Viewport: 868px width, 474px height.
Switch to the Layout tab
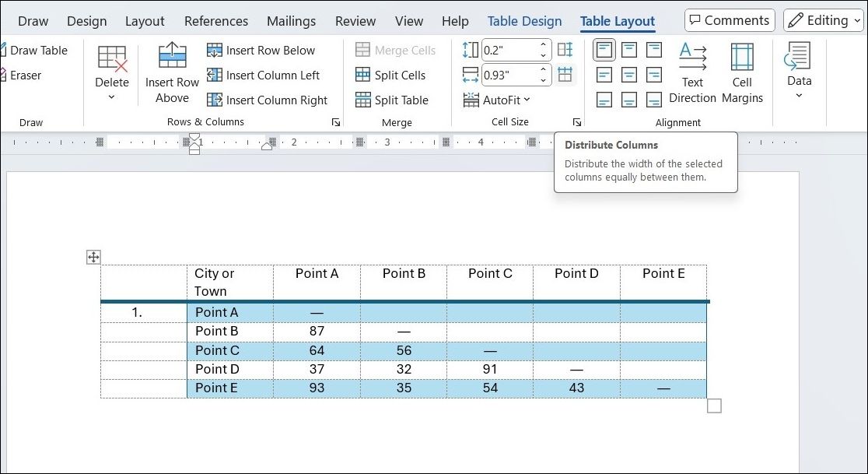point(145,21)
